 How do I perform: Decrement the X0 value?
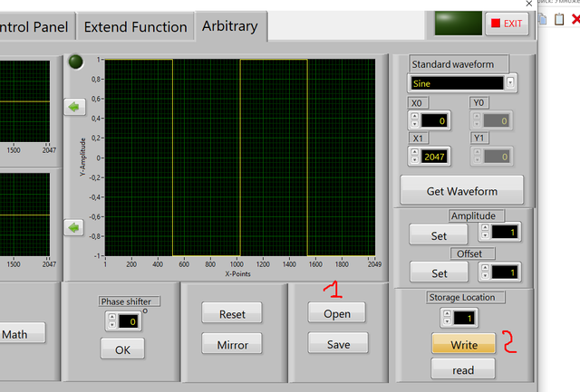coord(415,124)
